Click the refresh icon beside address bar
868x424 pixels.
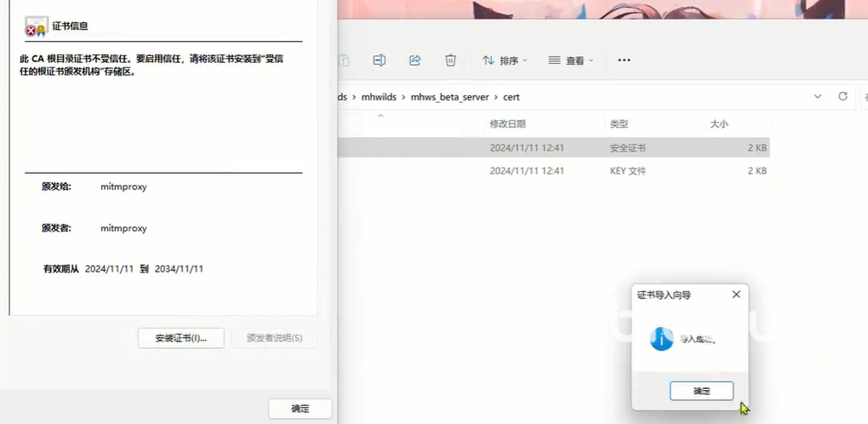[843, 96]
